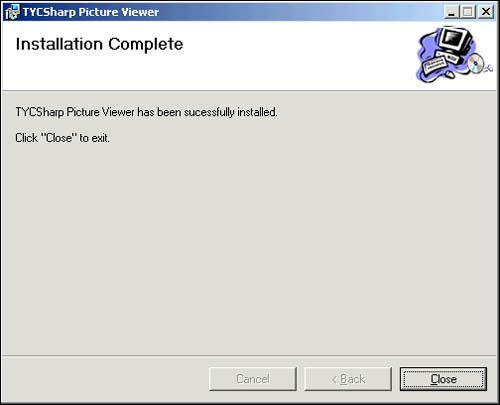Screen dimensions: 500x405
Task: Click the Close button to exit setup
Action: pos(443,379)
